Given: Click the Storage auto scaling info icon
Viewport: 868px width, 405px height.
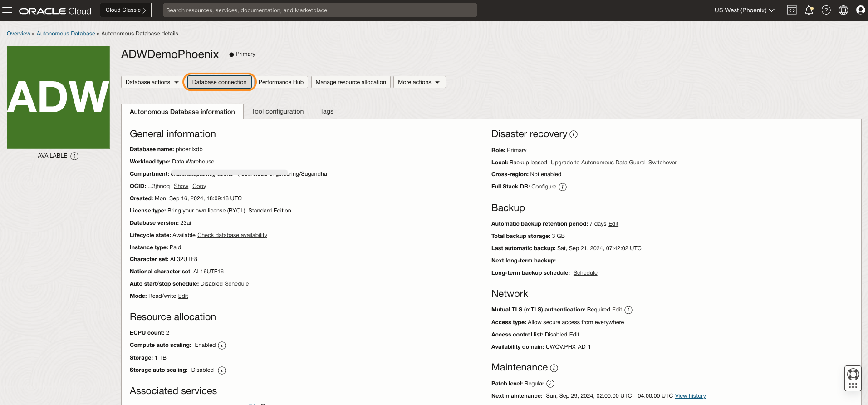Looking at the screenshot, I should (222, 370).
